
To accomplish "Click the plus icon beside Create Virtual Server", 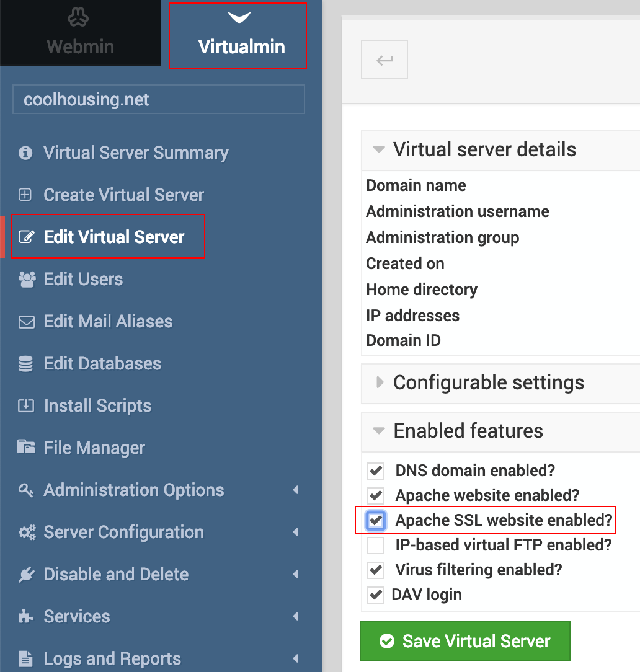I will tap(25, 195).
